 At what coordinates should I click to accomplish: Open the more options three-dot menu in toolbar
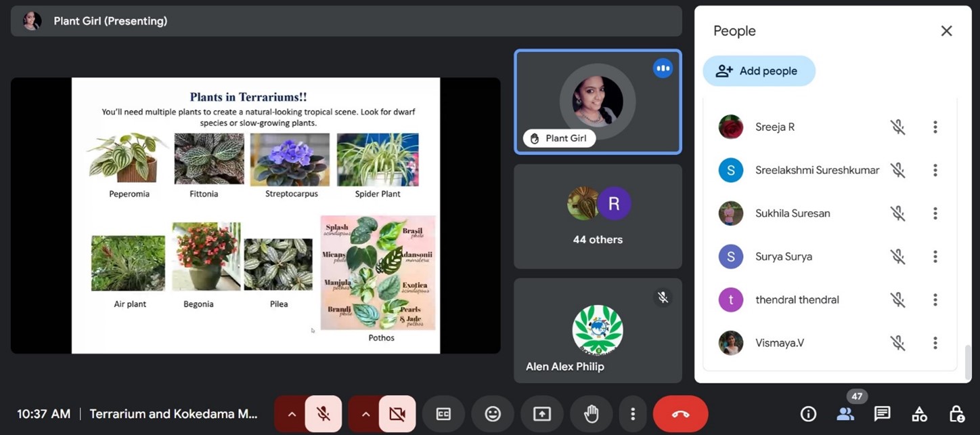point(632,414)
